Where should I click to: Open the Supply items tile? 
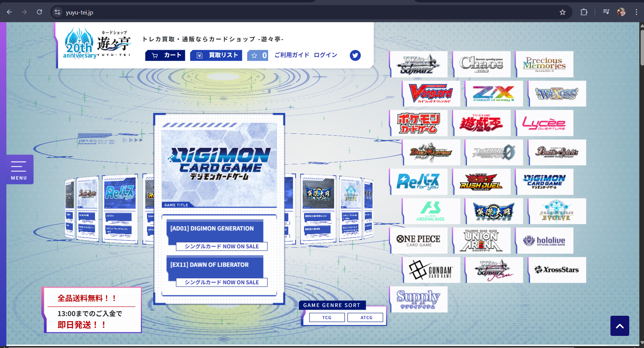418,299
